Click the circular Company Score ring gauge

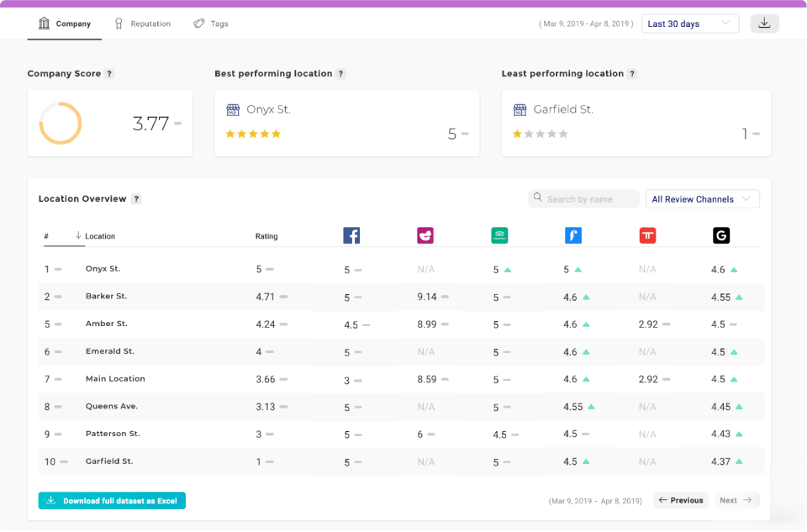(x=60, y=123)
